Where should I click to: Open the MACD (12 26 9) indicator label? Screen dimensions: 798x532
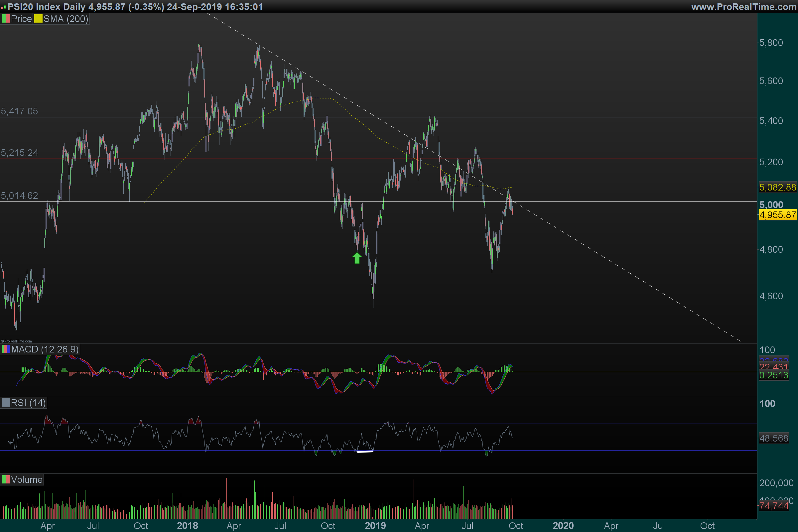click(x=45, y=349)
